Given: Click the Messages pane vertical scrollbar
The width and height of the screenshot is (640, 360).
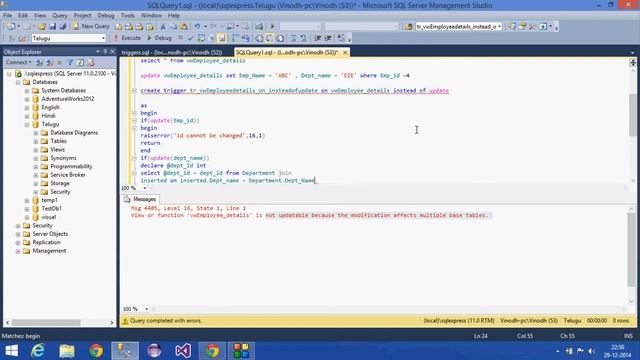Looking at the screenshot, I should point(631,255).
